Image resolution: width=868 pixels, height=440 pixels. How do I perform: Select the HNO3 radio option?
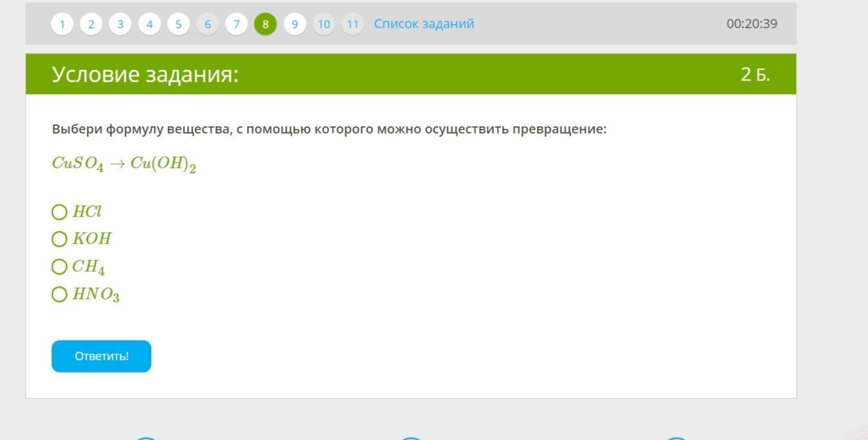pyautogui.click(x=59, y=294)
